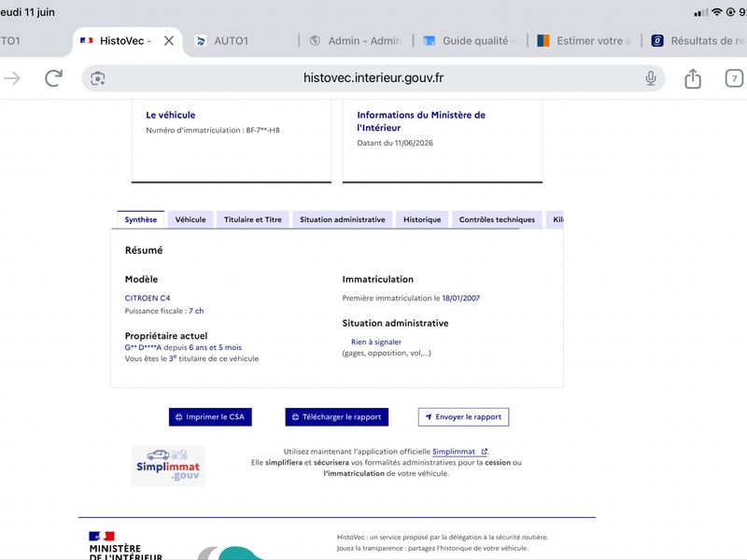Click the Résumé heading
The height and width of the screenshot is (560, 747).
click(144, 250)
